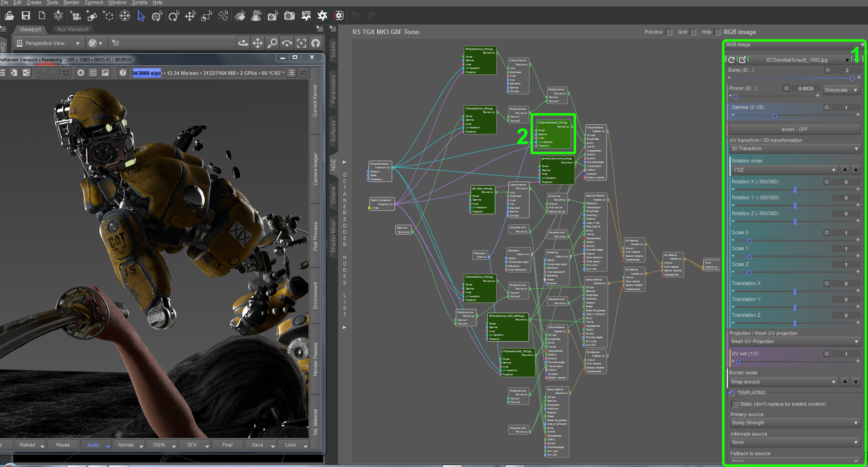Toggle the Grid checkbox
Screen dimensions: 868x467
coord(693,32)
